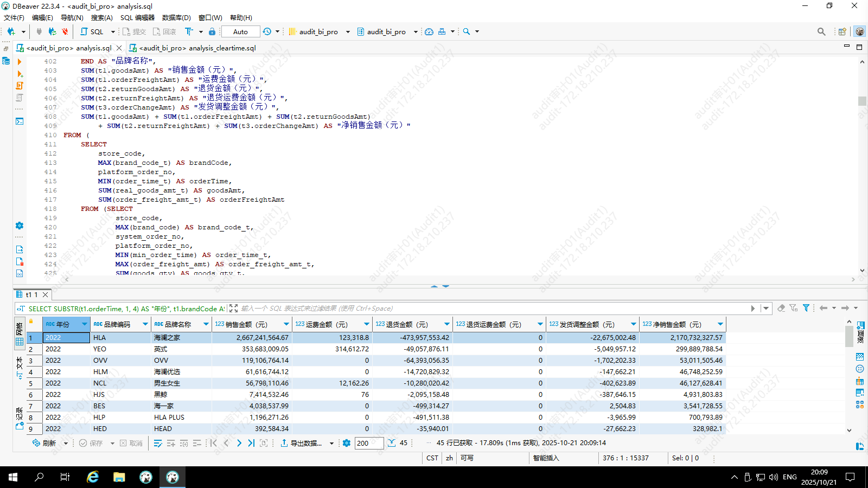Click the Auto commit mode button

(x=240, y=31)
